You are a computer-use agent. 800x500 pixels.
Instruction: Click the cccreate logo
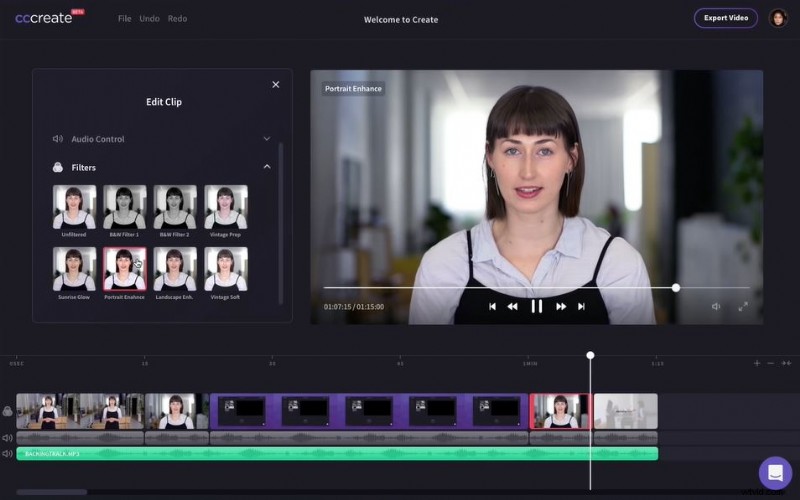(49, 17)
